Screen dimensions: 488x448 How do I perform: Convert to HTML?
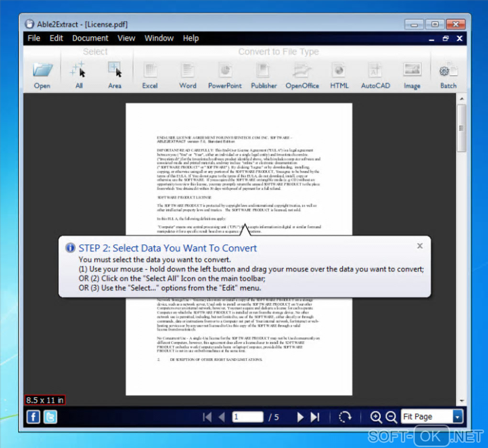(339, 76)
